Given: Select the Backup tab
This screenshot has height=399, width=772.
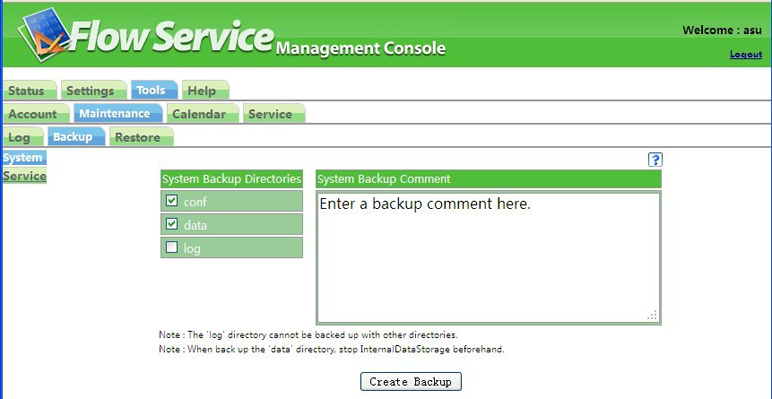Looking at the screenshot, I should (76, 136).
